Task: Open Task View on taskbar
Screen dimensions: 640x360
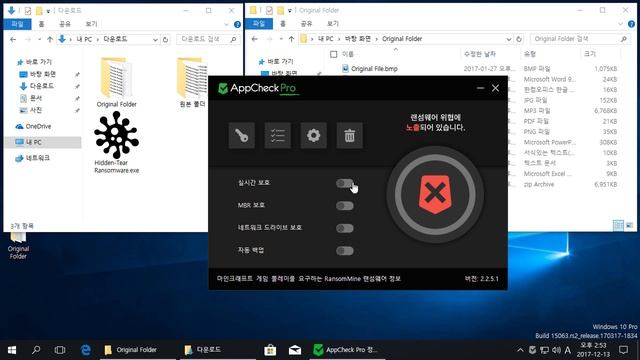Action: click(x=60, y=350)
